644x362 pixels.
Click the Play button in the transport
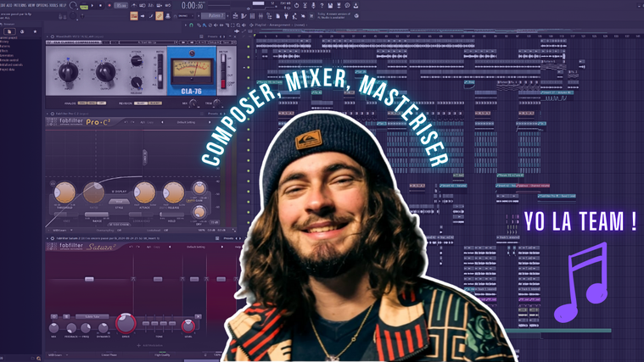click(92, 6)
